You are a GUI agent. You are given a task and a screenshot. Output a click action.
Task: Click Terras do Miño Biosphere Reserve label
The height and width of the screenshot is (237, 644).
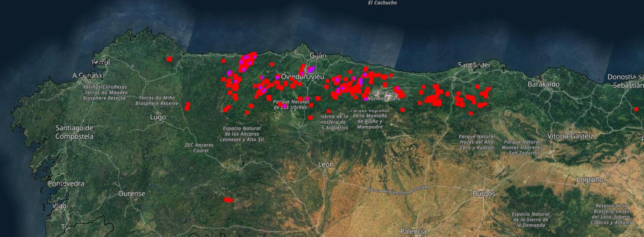[x=157, y=101]
